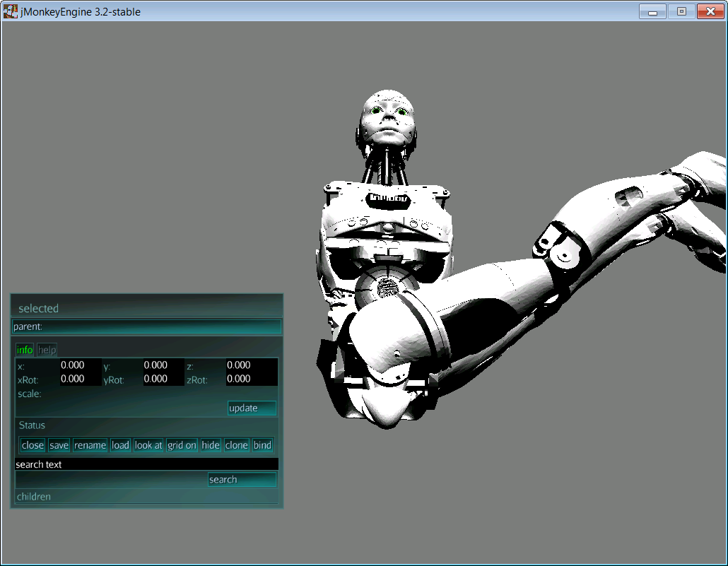Click the z position value field
Screen dimensions: 728x566
tap(252, 365)
